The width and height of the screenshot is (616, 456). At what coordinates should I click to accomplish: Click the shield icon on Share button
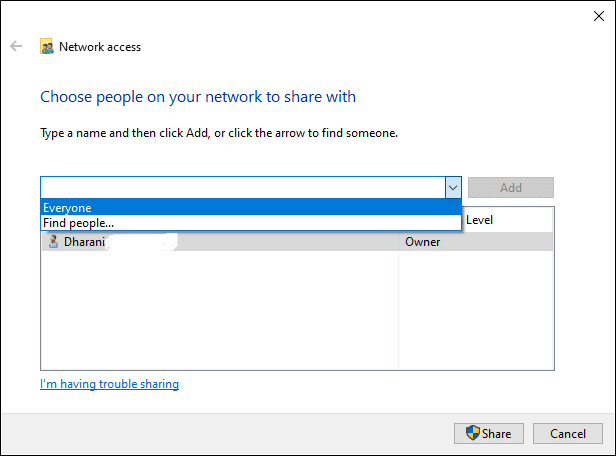point(472,433)
